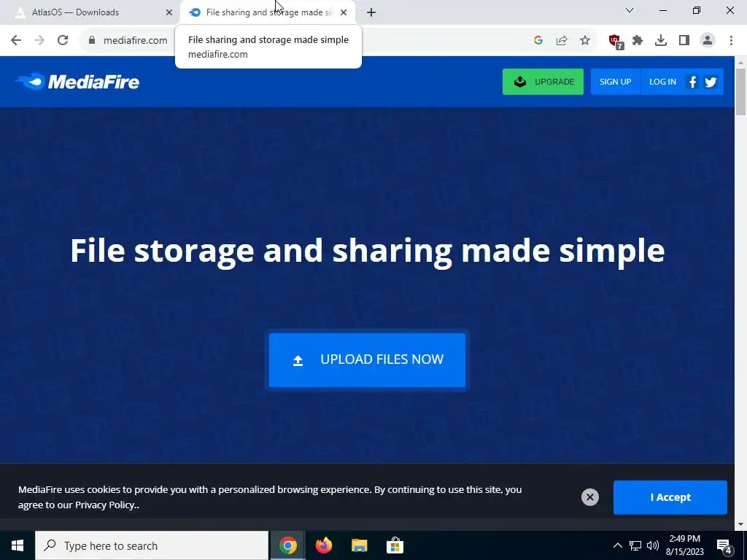
Task: Open Microsoft Store from the taskbar
Action: (395, 545)
